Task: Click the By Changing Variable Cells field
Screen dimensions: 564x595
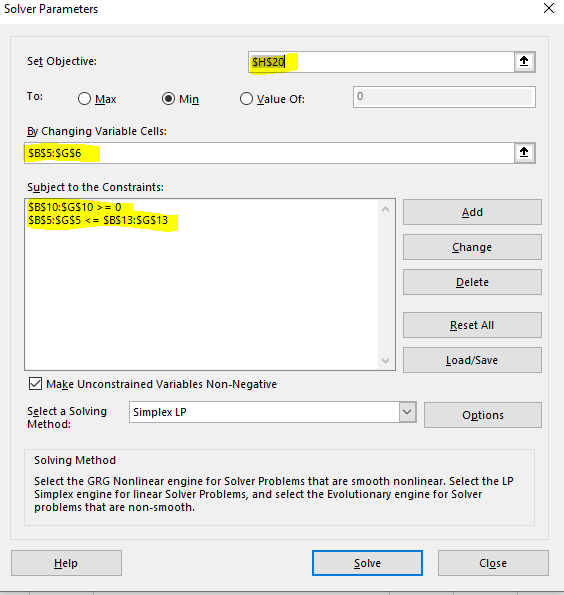Action: click(269, 153)
